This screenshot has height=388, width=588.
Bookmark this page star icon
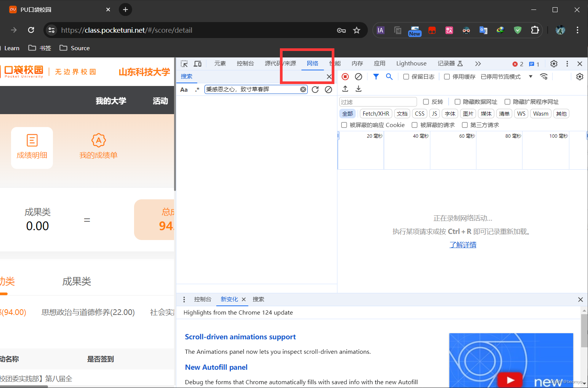click(356, 30)
